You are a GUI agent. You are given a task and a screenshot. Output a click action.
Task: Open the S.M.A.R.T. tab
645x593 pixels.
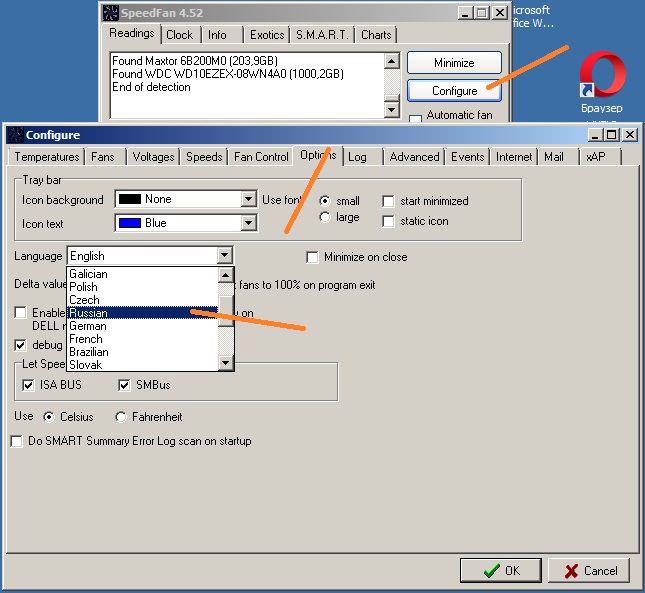click(321, 35)
